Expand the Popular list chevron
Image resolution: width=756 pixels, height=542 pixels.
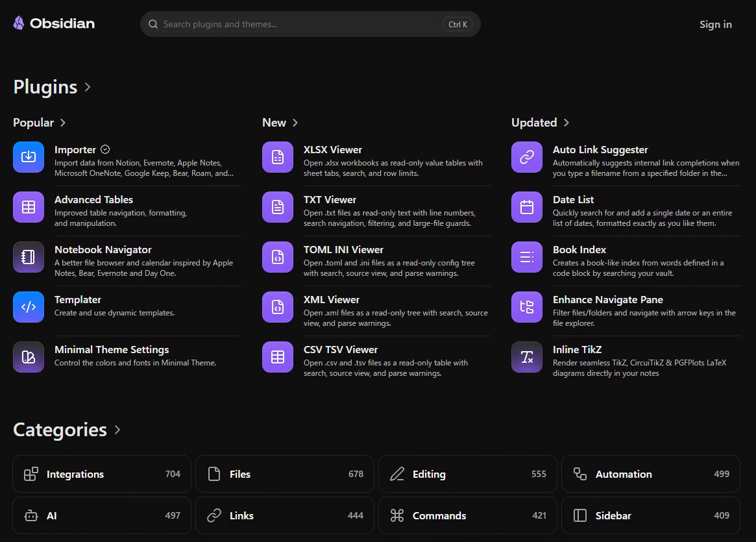63,123
